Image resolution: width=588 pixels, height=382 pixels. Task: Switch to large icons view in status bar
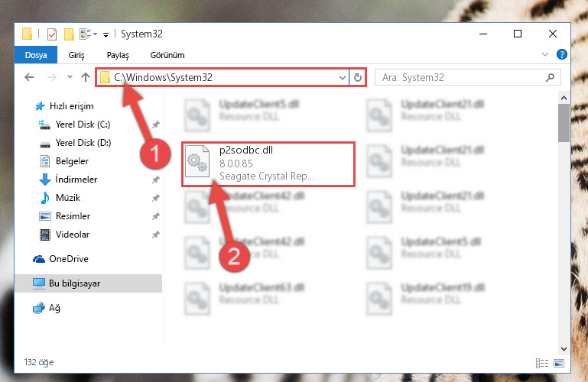[x=559, y=363]
